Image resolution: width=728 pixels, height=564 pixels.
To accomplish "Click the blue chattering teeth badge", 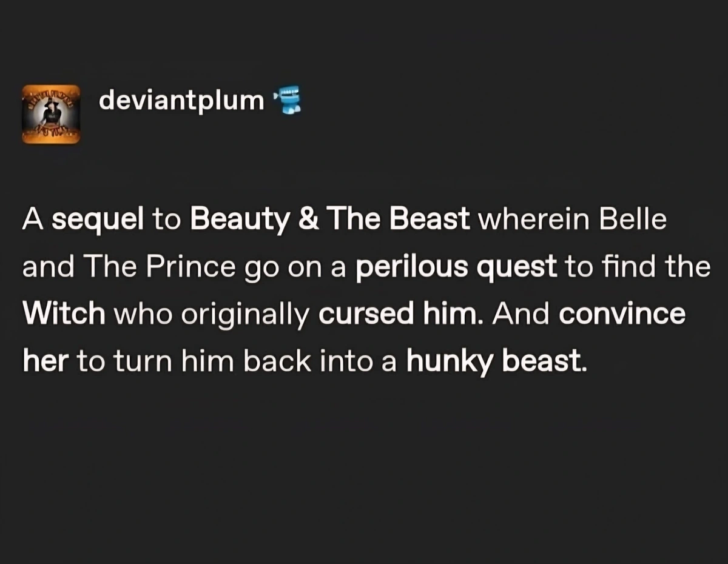I will coord(289,101).
